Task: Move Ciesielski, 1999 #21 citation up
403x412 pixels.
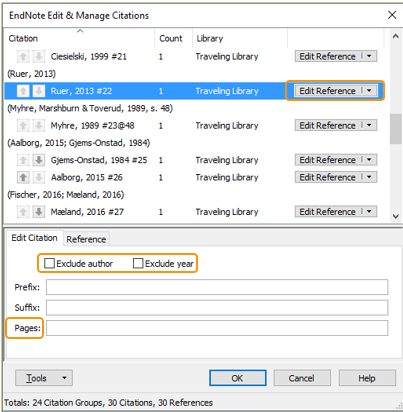Action: 23,56
